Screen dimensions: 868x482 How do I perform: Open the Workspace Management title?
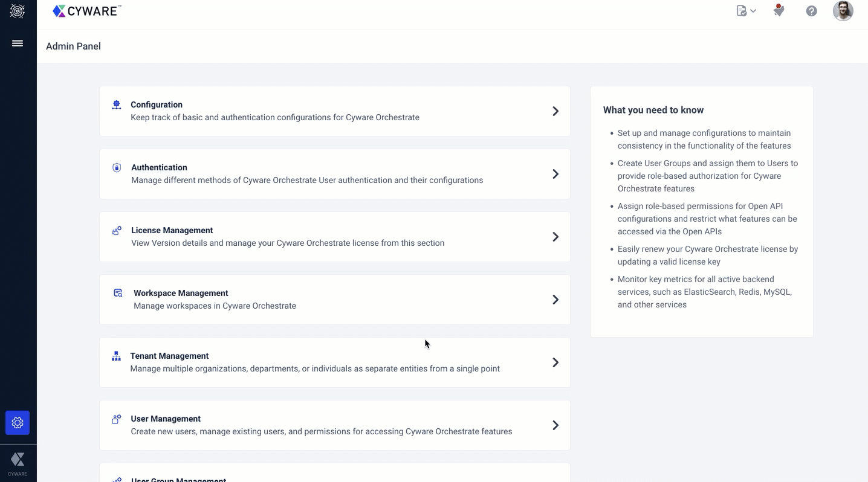pos(181,293)
